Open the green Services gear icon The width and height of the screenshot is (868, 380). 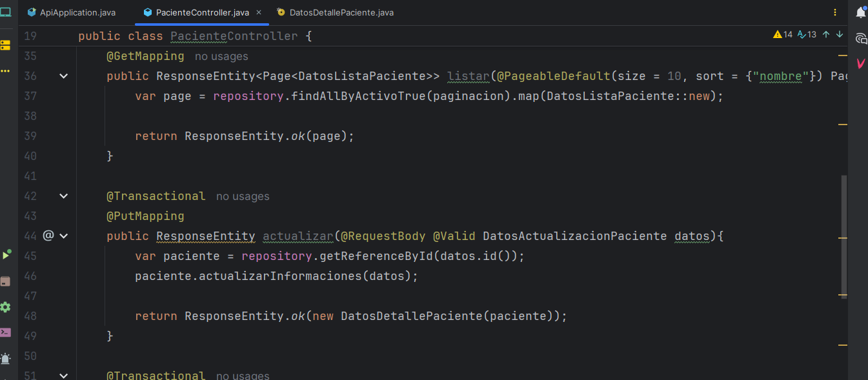[x=5, y=307]
